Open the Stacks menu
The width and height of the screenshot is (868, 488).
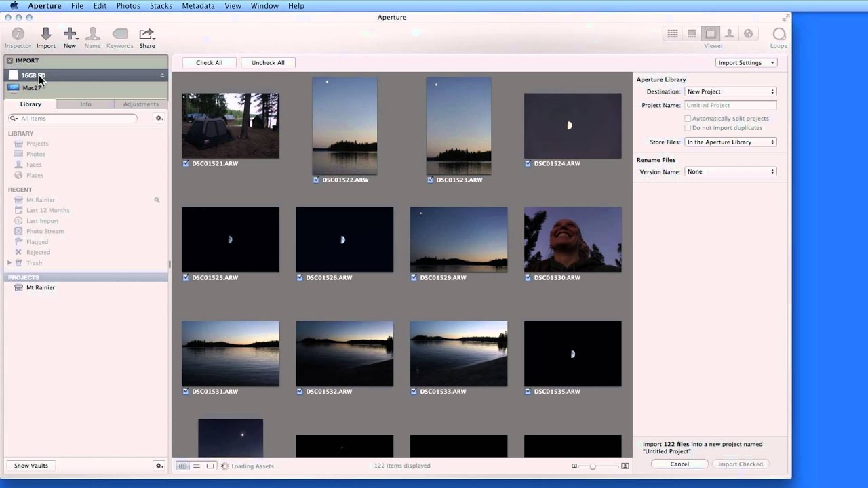[161, 5]
